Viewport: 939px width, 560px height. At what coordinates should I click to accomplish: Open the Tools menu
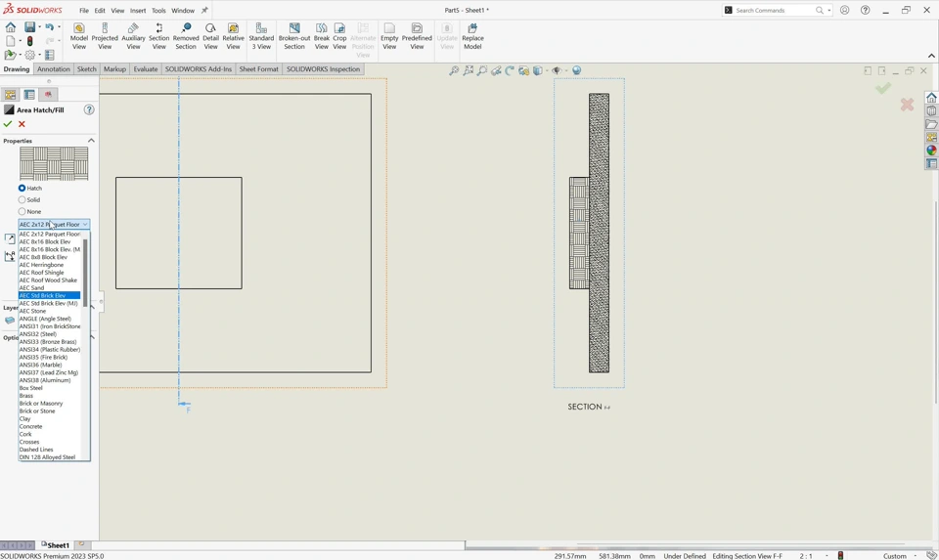(158, 10)
